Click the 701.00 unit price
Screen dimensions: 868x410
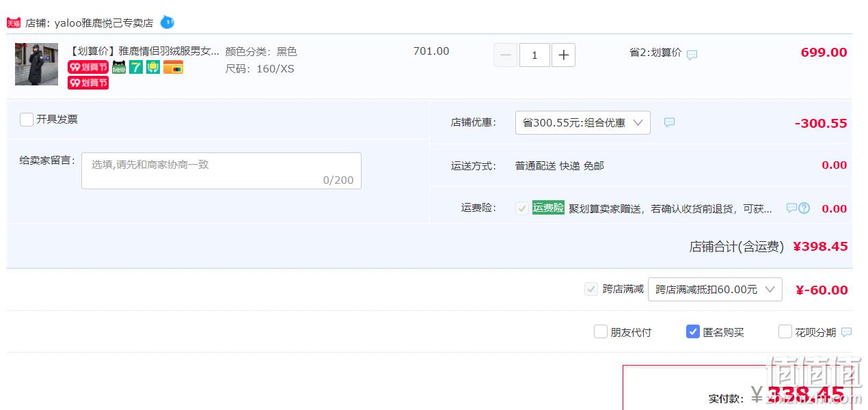click(431, 51)
